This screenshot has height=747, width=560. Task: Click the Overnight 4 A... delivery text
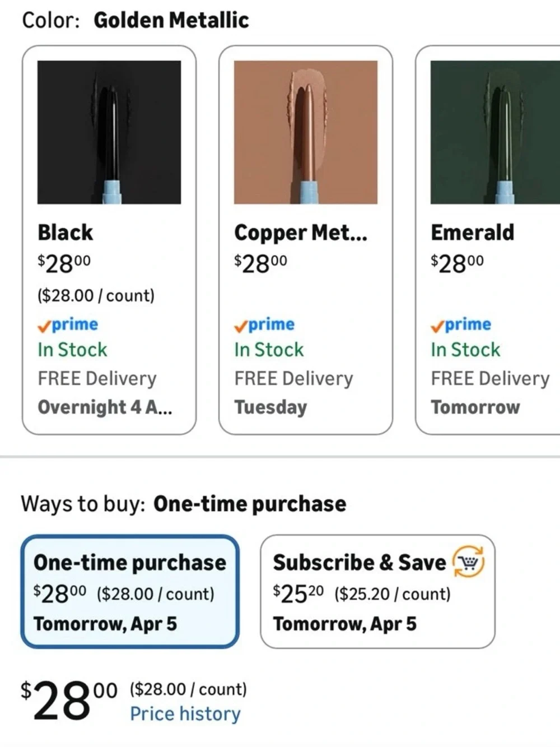[105, 407]
